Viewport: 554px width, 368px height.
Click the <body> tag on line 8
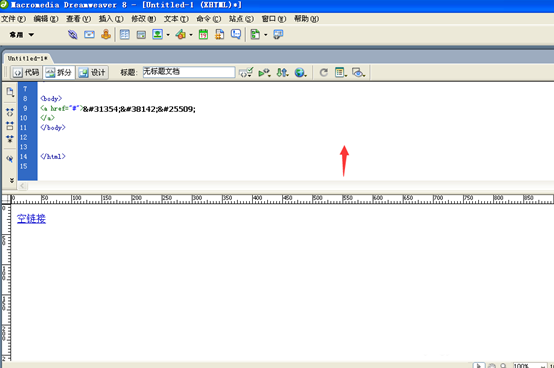[x=51, y=99]
